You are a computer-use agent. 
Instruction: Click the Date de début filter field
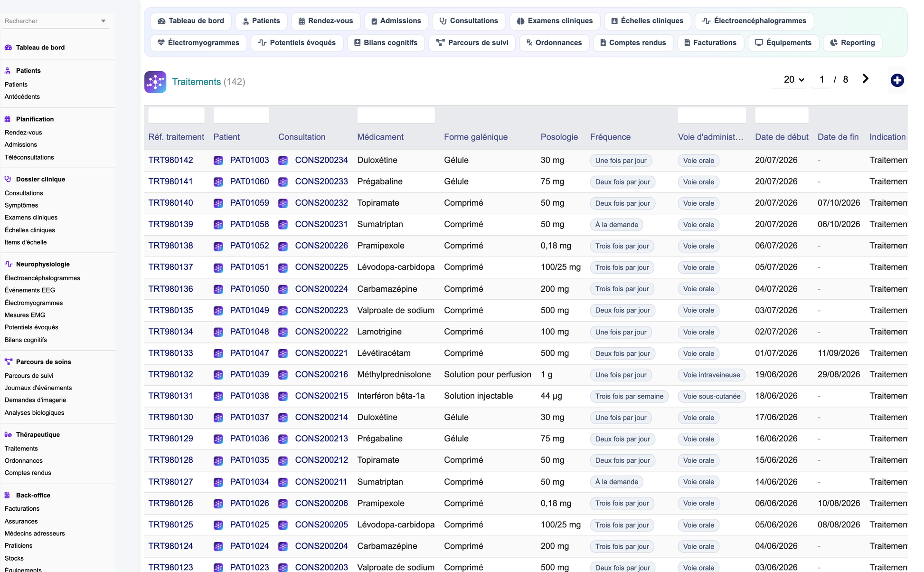(x=782, y=115)
